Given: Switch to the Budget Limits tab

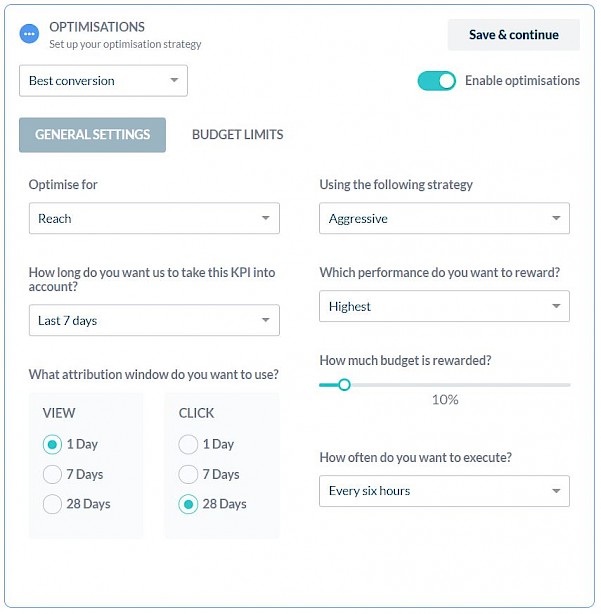Looking at the screenshot, I should [237, 135].
